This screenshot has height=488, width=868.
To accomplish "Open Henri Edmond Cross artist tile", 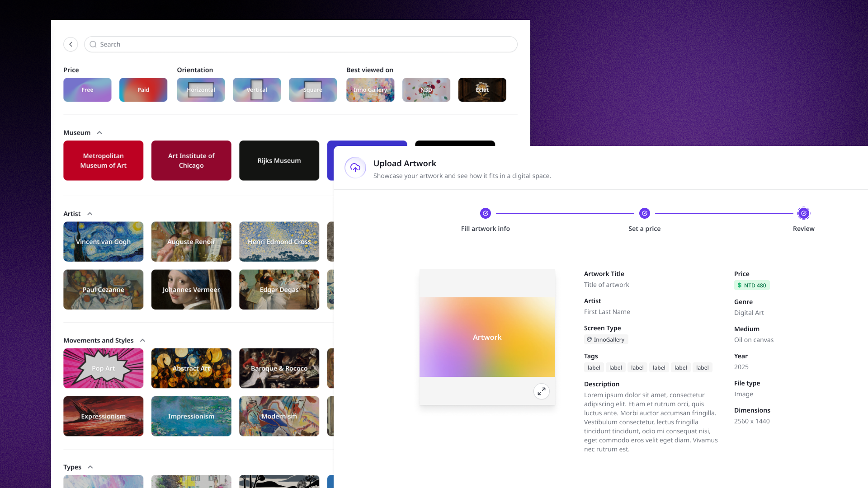I will pyautogui.click(x=279, y=242).
